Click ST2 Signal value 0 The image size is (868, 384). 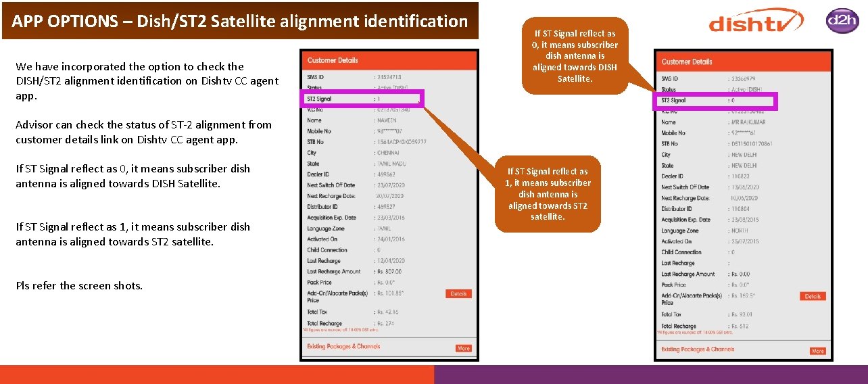(733, 101)
